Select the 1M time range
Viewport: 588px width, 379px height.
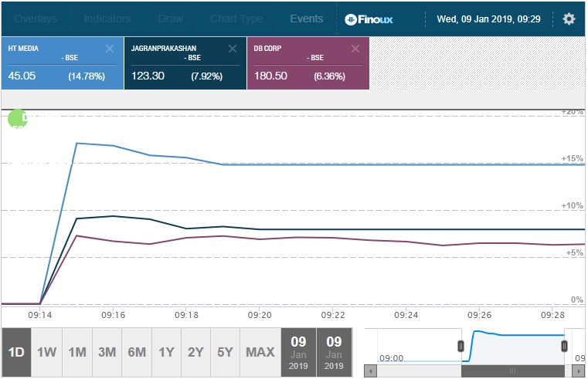77,353
